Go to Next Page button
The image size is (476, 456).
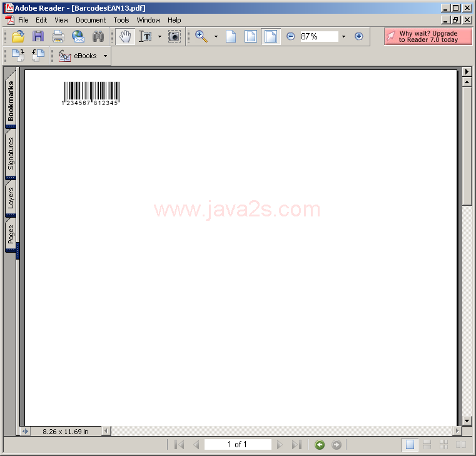coord(280,445)
